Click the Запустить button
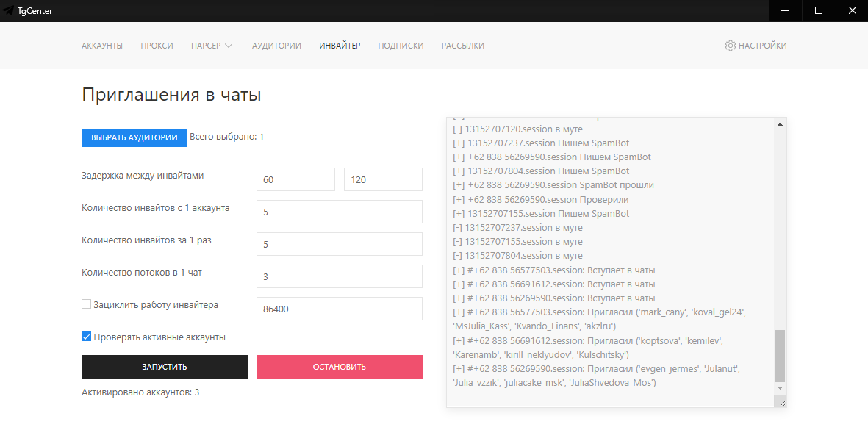This screenshot has width=868, height=441. point(165,367)
